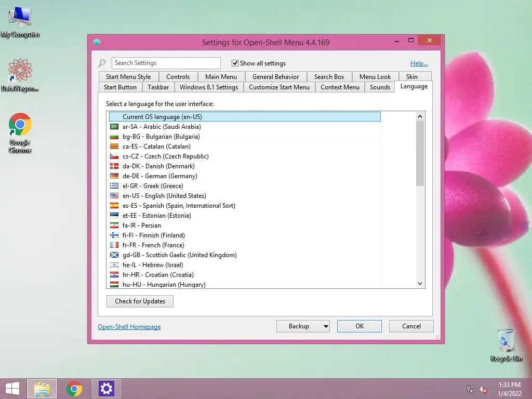
Task: Click the Cancel button
Action: (411, 326)
